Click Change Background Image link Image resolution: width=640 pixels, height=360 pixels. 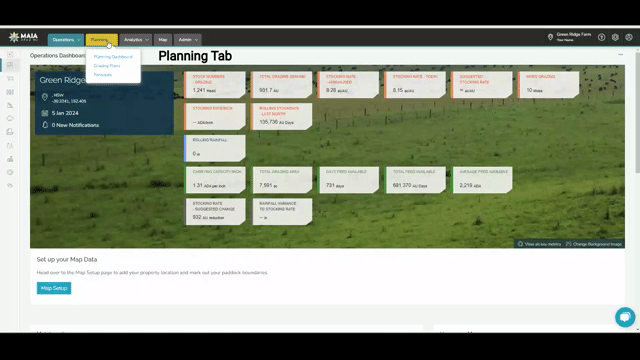pos(594,244)
